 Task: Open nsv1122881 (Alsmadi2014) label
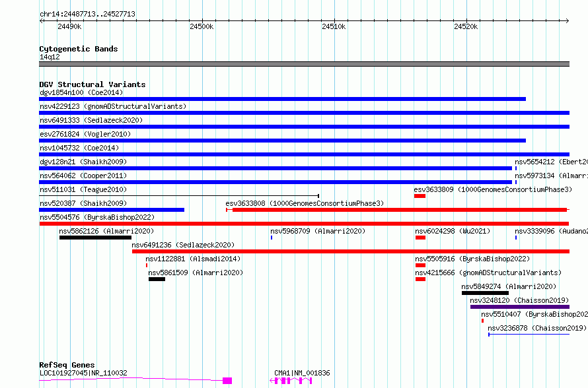pos(193,259)
